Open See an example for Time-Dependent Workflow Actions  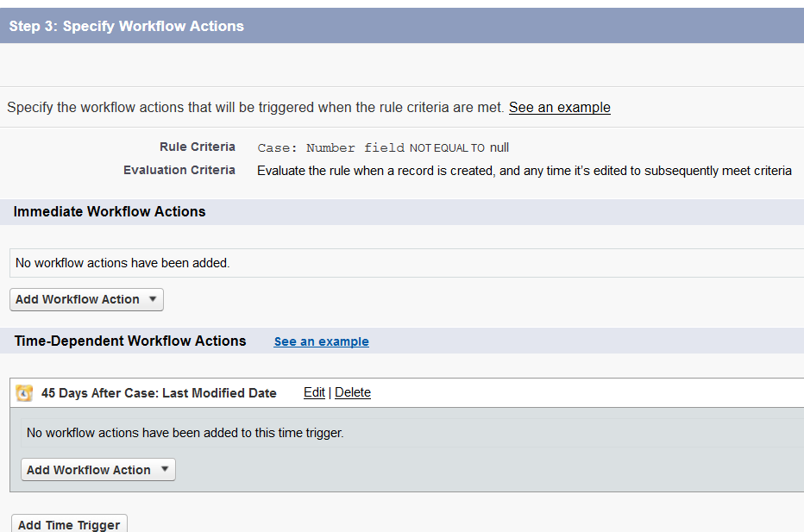321,341
